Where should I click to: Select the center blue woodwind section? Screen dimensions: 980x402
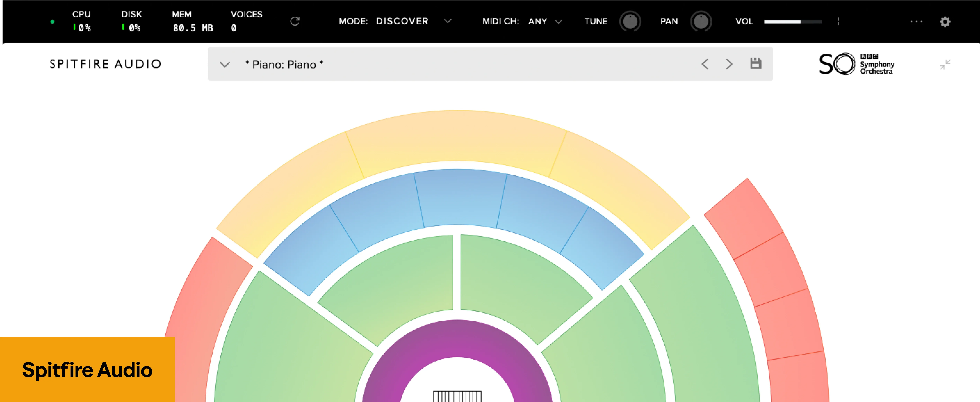click(460, 198)
